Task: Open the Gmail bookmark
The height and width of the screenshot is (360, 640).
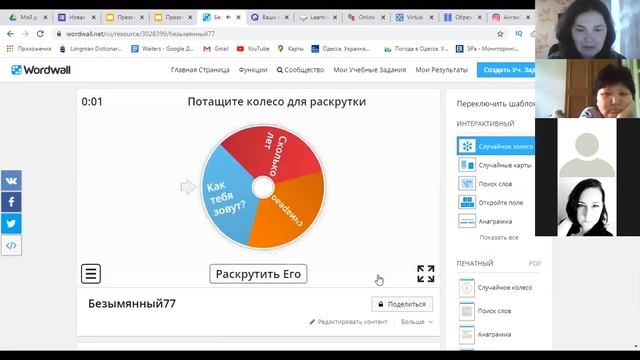Action: 216,49
